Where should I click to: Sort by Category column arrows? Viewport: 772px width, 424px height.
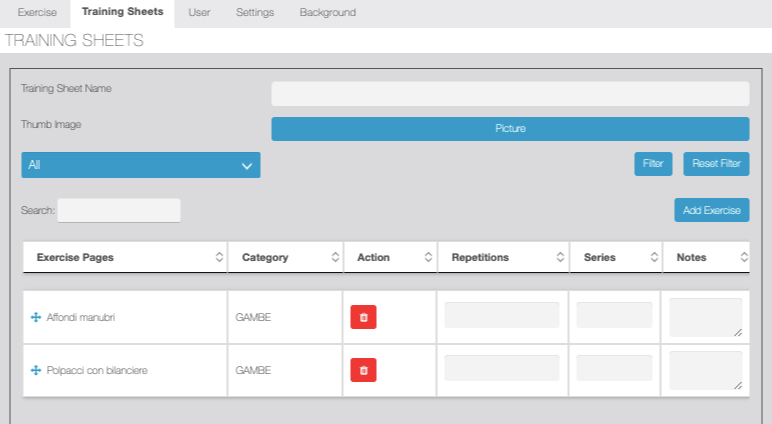tap(334, 257)
